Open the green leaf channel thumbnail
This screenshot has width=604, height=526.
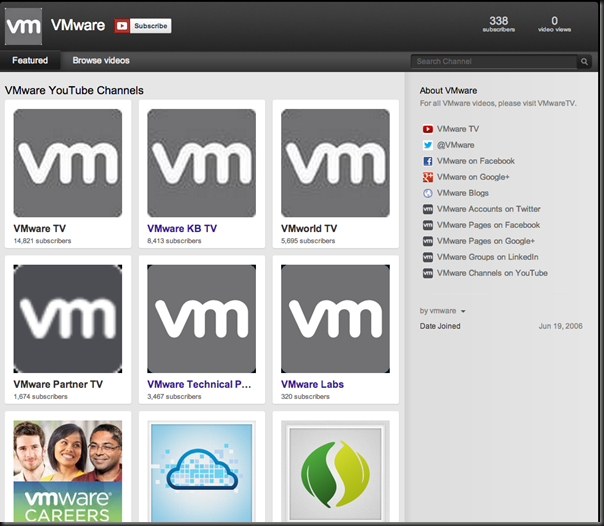pos(335,471)
